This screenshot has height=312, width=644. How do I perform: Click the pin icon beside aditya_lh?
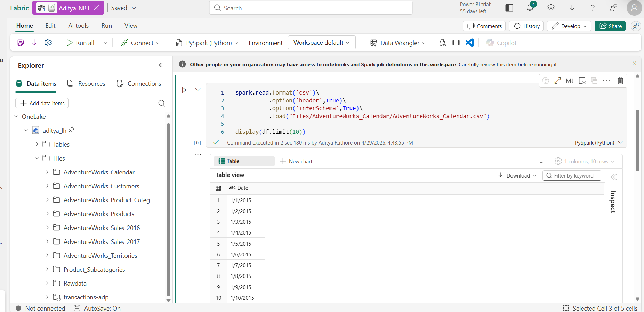pos(72,130)
